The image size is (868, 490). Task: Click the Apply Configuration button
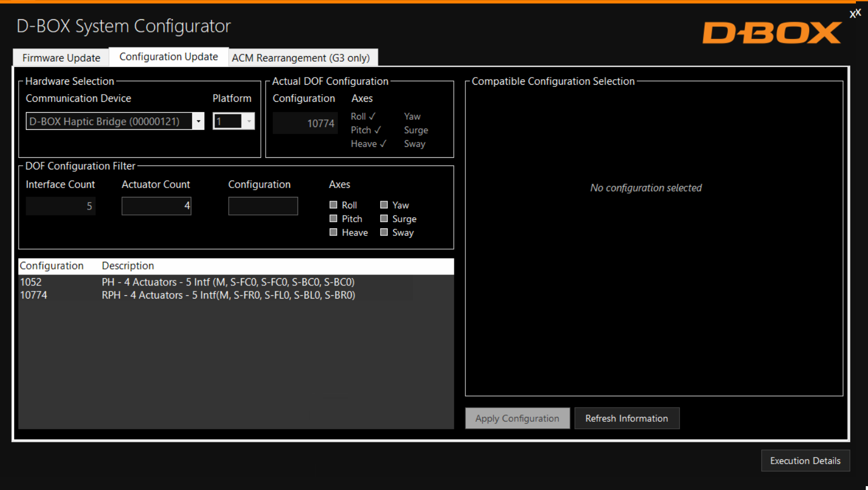coord(517,418)
